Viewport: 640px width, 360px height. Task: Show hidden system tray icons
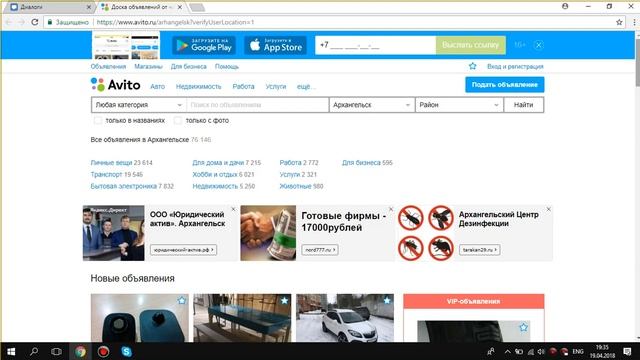(x=507, y=351)
